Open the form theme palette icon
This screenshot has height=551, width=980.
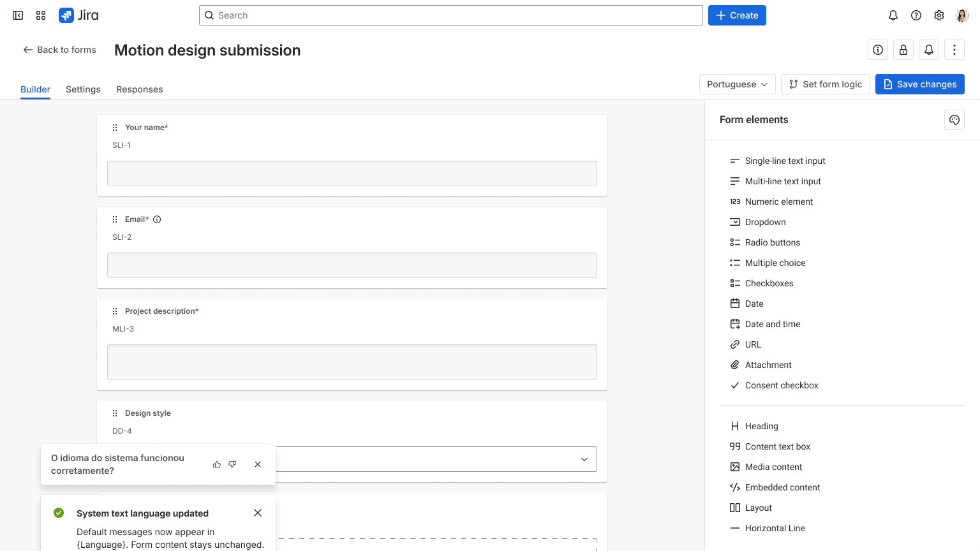click(954, 120)
